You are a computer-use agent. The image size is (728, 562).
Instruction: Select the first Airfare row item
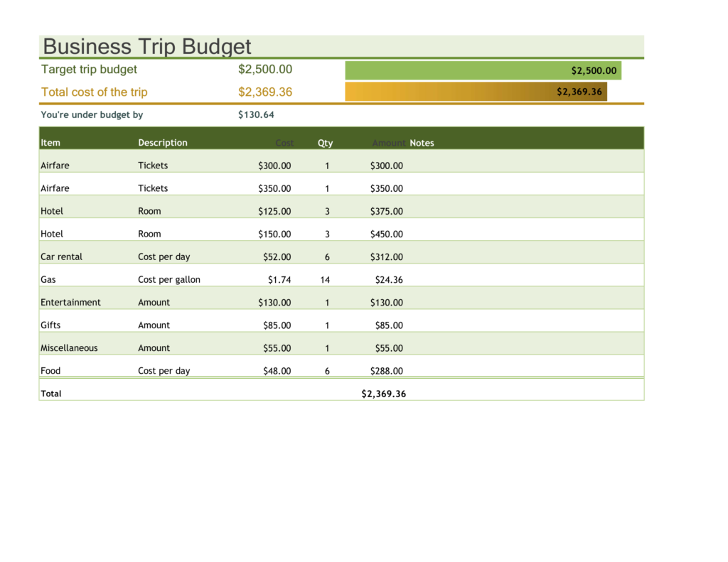point(55,165)
